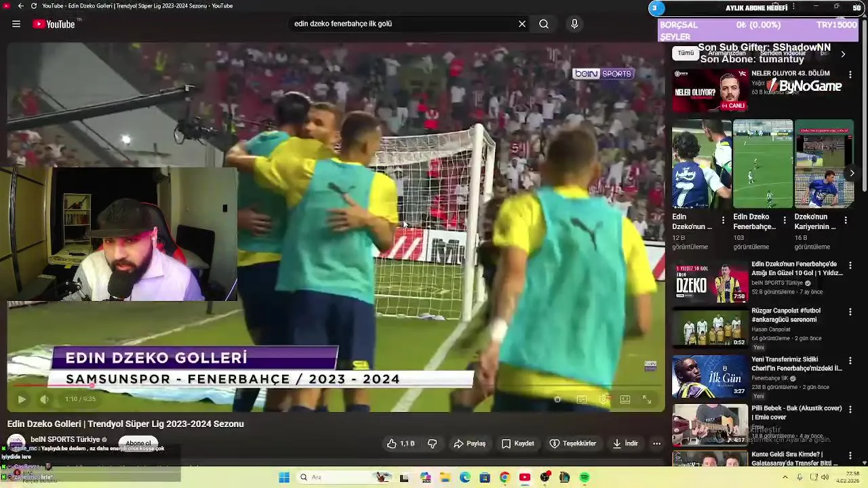Enter fullscreen mode on the video
Screen dimensions: 868x488
647,400
